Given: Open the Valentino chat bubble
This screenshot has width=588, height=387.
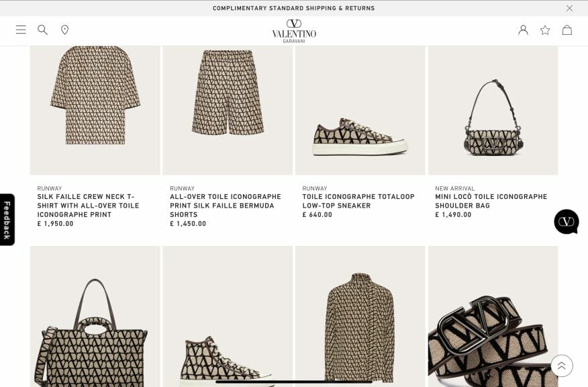Looking at the screenshot, I should [x=567, y=222].
